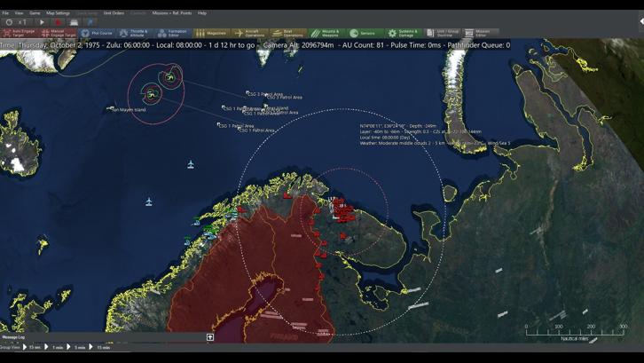
Task: Open Unit / Group Doctrine
Action: point(442,34)
